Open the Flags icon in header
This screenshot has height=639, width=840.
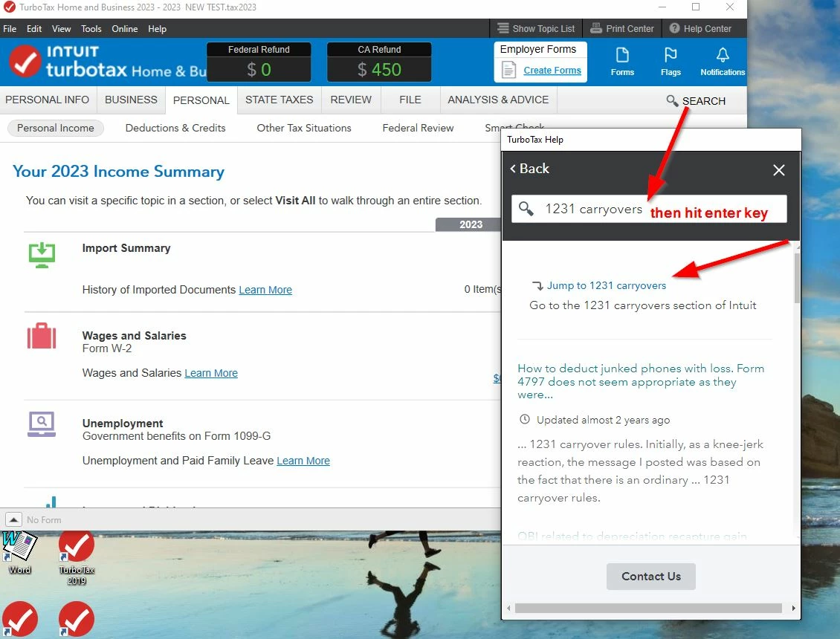tap(671, 62)
